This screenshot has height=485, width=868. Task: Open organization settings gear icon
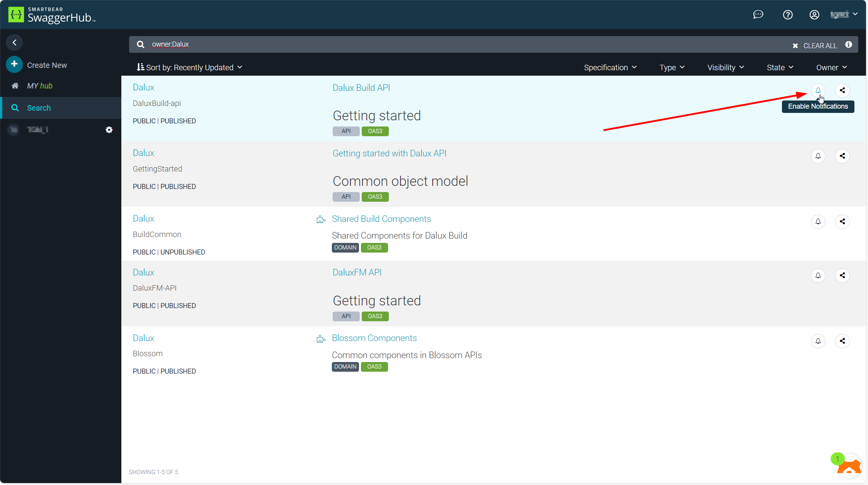(x=109, y=130)
